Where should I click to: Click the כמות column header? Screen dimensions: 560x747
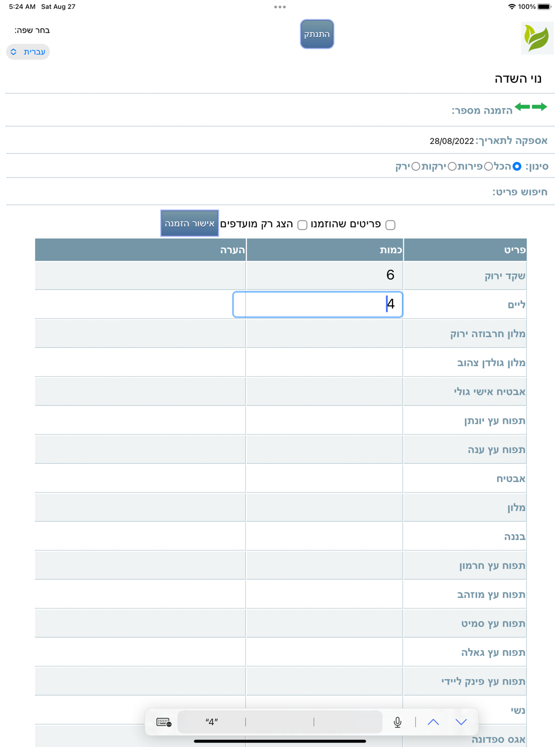[x=325, y=250]
